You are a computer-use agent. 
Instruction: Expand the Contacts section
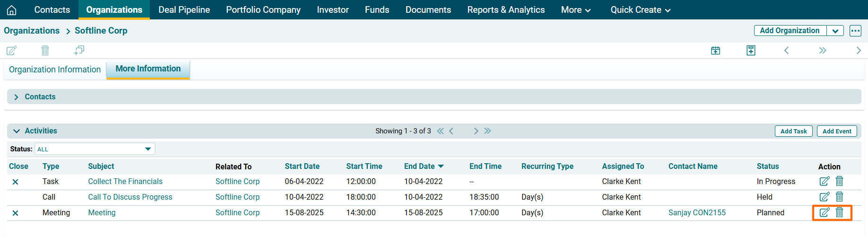(17, 97)
